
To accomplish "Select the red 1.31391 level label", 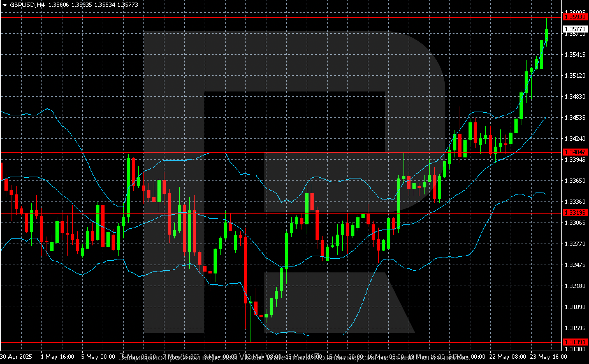I will coord(575,342).
